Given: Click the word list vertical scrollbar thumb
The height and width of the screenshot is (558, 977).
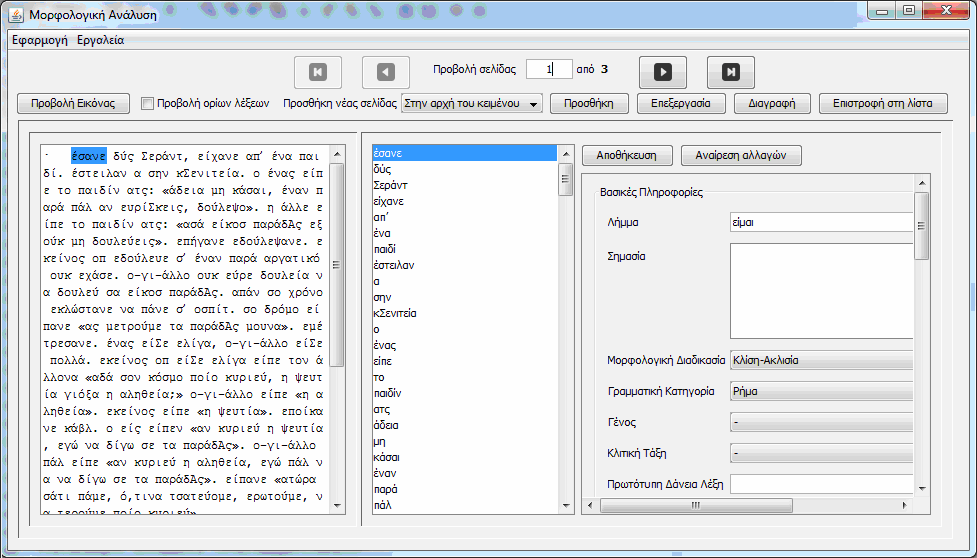Looking at the screenshot, I should click(x=566, y=179).
